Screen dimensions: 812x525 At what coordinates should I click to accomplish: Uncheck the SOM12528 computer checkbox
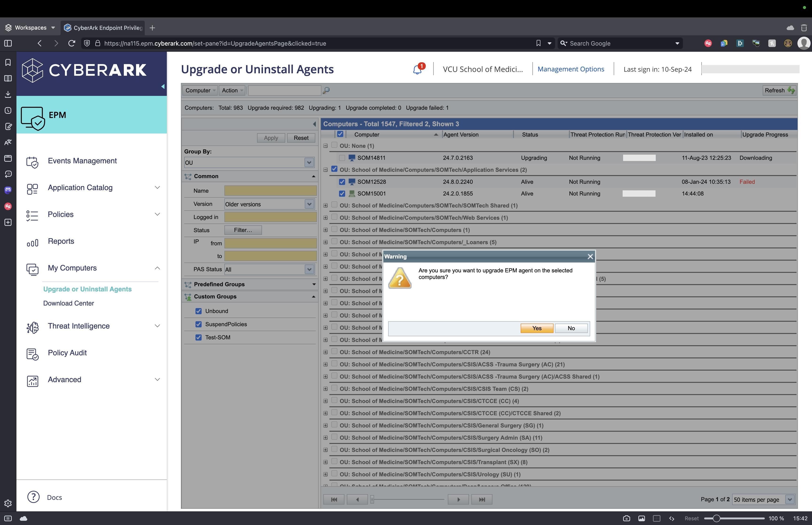tap(342, 182)
